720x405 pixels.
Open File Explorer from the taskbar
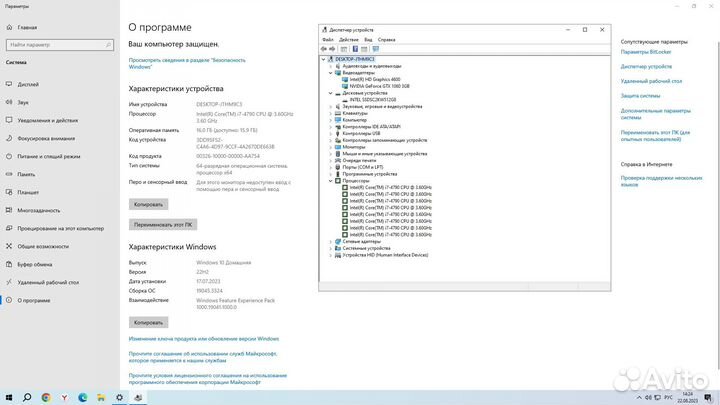tap(101, 398)
